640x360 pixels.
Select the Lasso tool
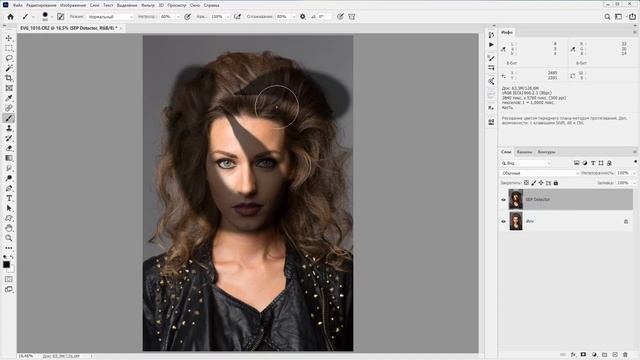pos(9,58)
